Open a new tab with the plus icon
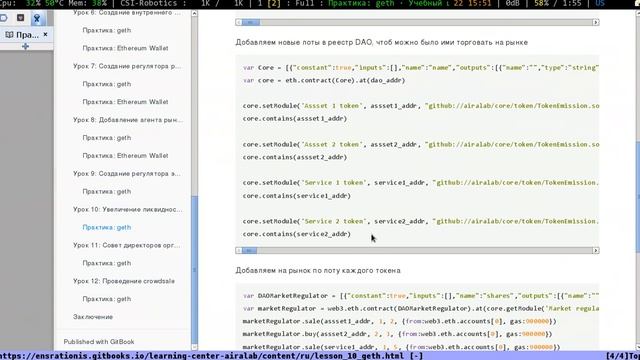 point(25,47)
